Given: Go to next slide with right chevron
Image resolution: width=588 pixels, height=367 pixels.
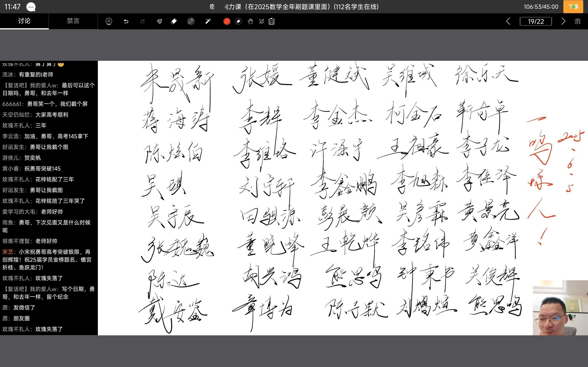Looking at the screenshot, I should (x=563, y=21).
